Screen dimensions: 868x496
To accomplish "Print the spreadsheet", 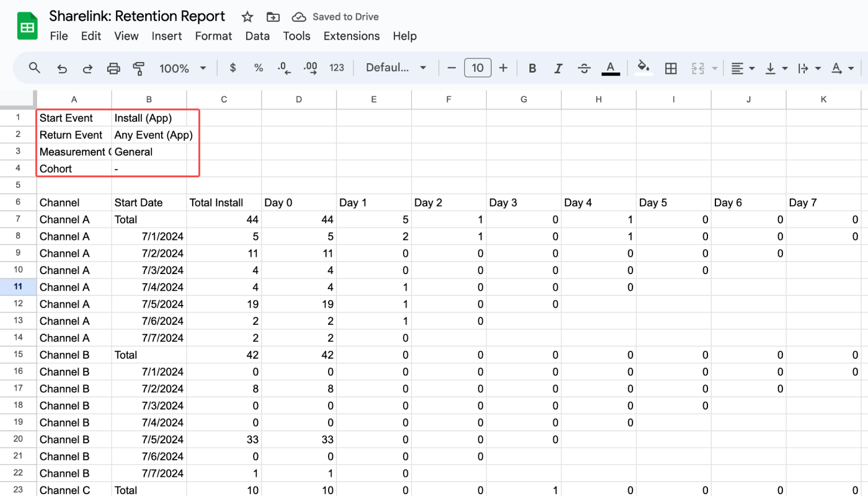I will pyautogui.click(x=113, y=68).
